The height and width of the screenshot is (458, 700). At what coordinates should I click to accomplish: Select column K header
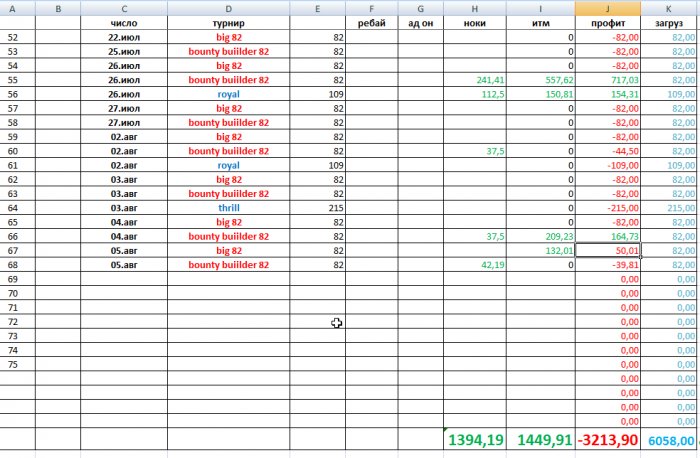coord(670,8)
